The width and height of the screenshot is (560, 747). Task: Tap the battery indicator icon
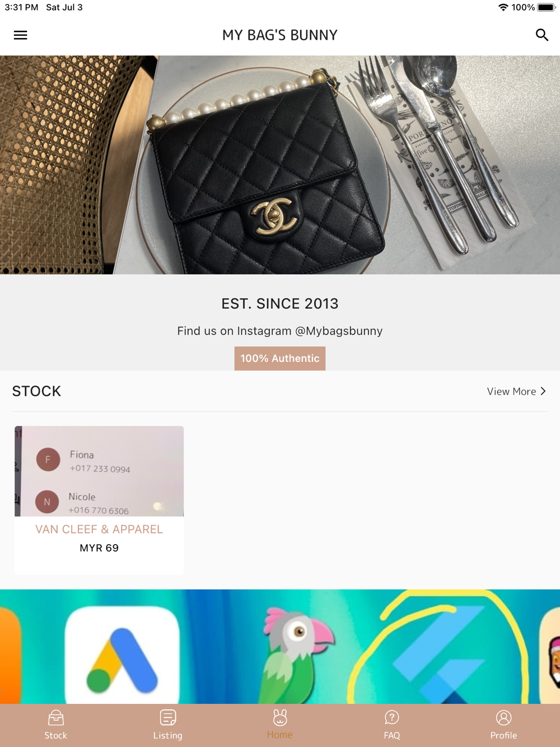click(x=546, y=7)
